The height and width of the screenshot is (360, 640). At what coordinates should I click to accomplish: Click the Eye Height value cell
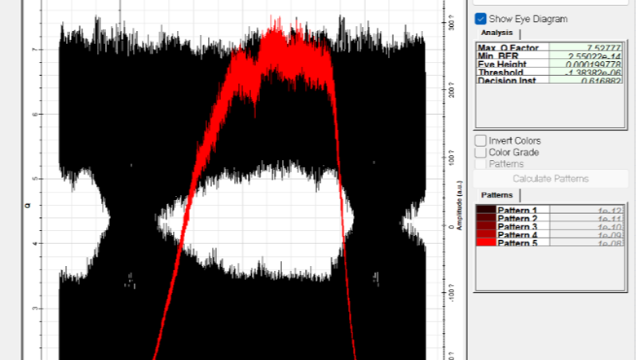pyautogui.click(x=586, y=64)
